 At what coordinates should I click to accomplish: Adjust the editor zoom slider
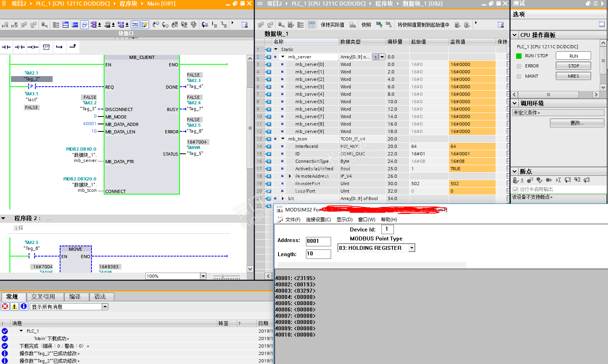coord(223,277)
